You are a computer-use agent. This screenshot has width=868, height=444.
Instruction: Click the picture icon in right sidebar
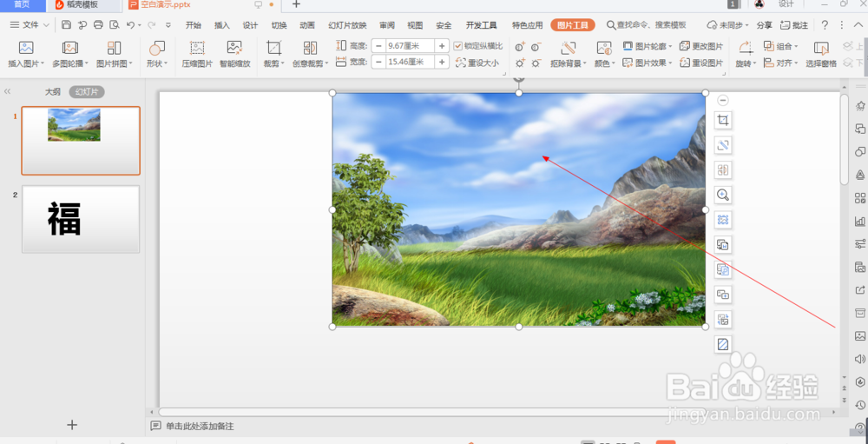pyautogui.click(x=859, y=335)
